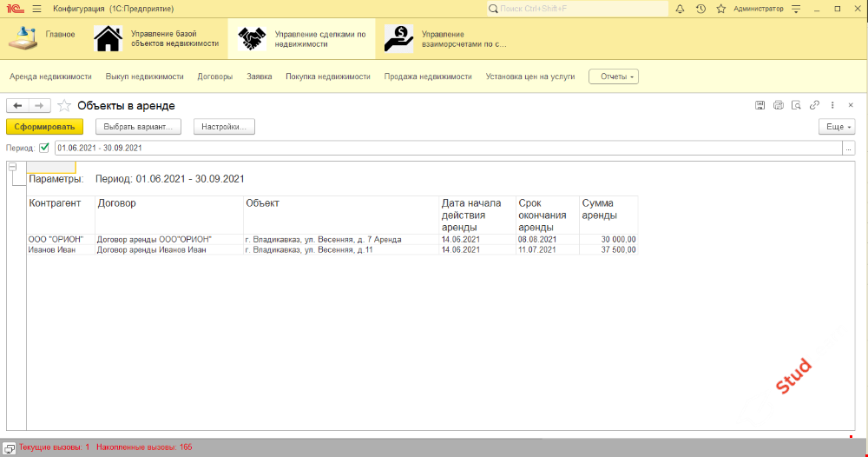The width and height of the screenshot is (868, 457).
Task: Click the Сформировать button
Action: [44, 127]
